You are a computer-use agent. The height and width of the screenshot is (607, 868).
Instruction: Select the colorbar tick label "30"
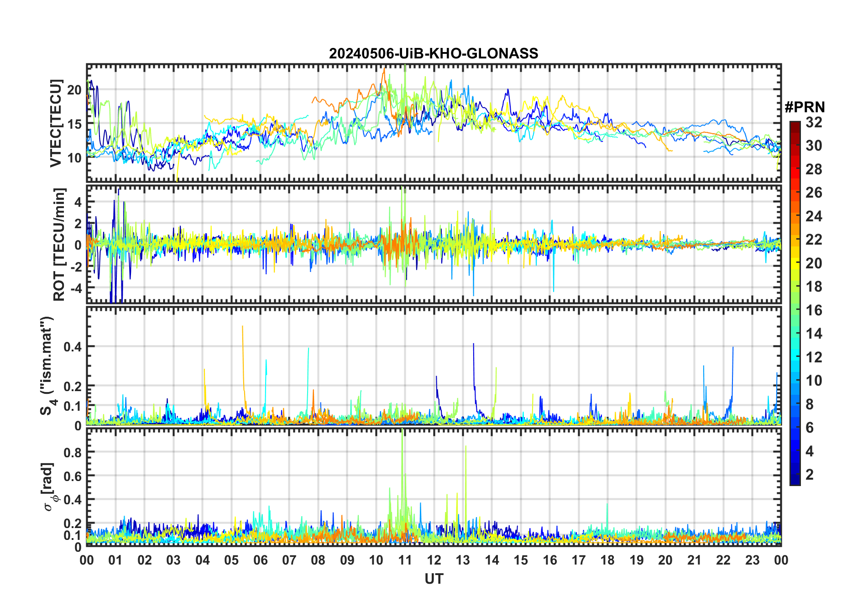coord(814,146)
